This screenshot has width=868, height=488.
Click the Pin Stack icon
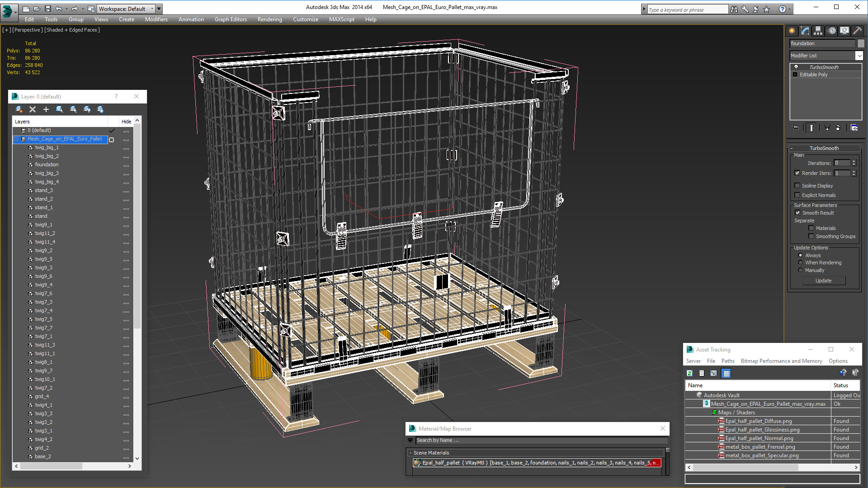pyautogui.click(x=796, y=128)
